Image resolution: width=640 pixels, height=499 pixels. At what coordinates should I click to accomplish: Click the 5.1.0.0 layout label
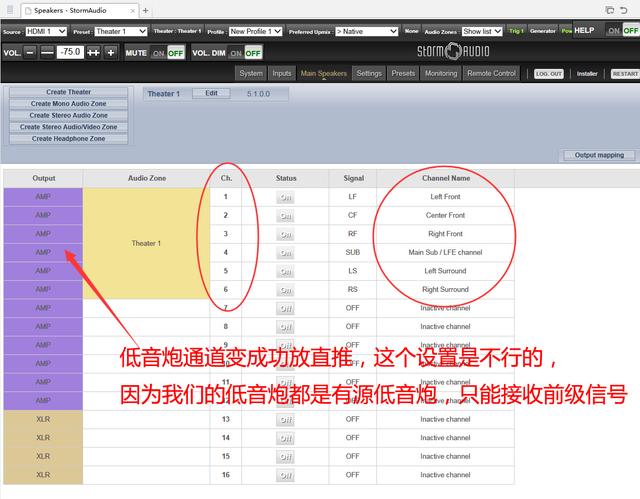[258, 94]
